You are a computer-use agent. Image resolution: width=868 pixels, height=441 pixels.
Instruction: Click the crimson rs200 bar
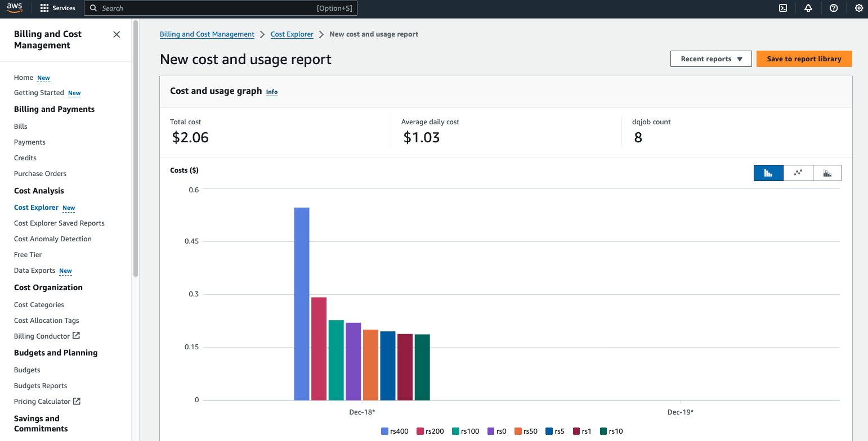[319, 349]
